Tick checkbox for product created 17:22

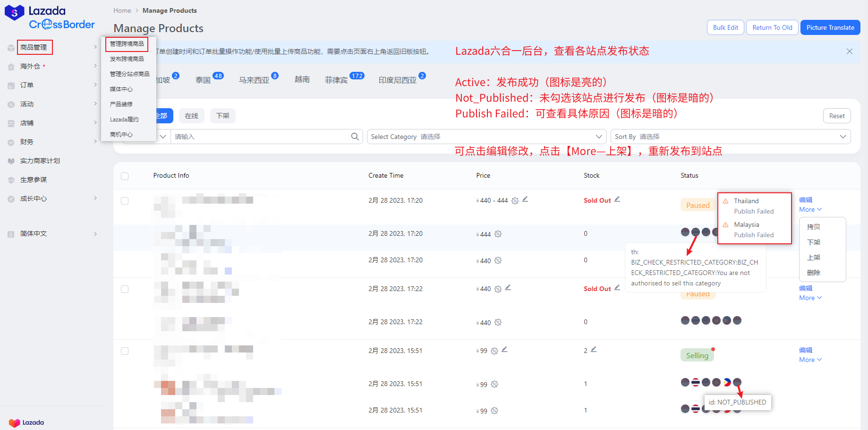(x=125, y=289)
